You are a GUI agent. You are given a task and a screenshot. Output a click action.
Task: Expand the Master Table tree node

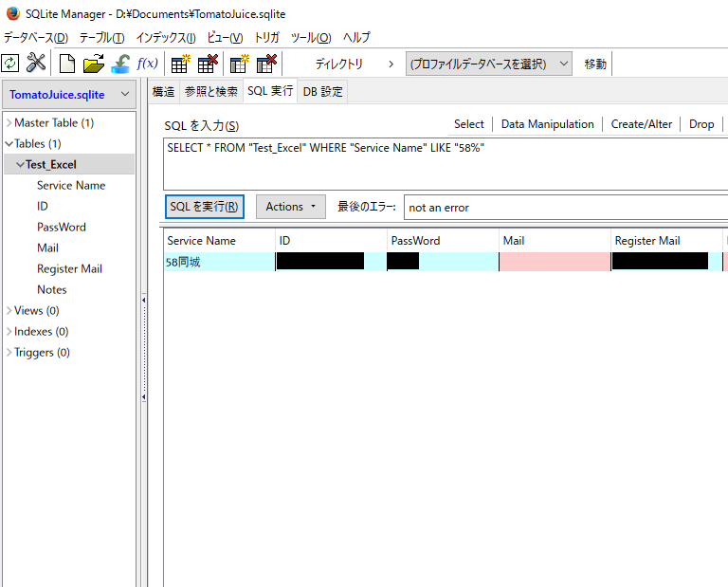click(x=9, y=122)
